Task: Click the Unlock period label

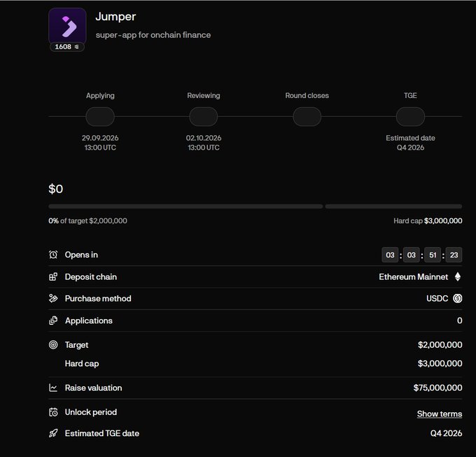Action: tap(91, 412)
